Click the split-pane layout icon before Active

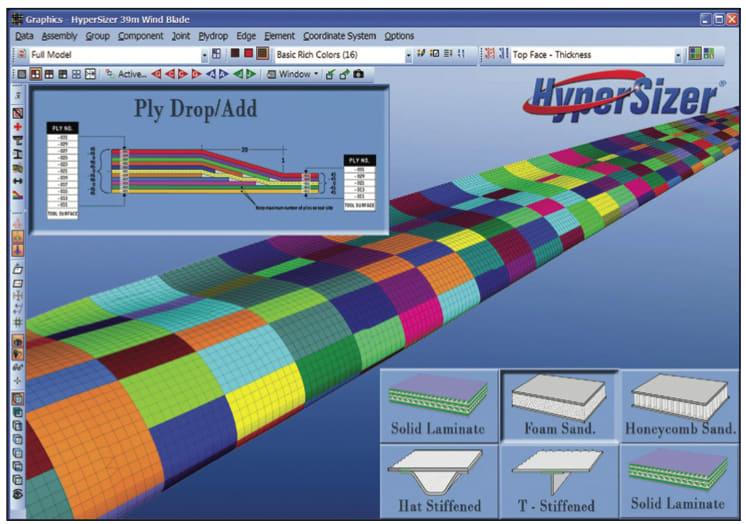coord(90,74)
